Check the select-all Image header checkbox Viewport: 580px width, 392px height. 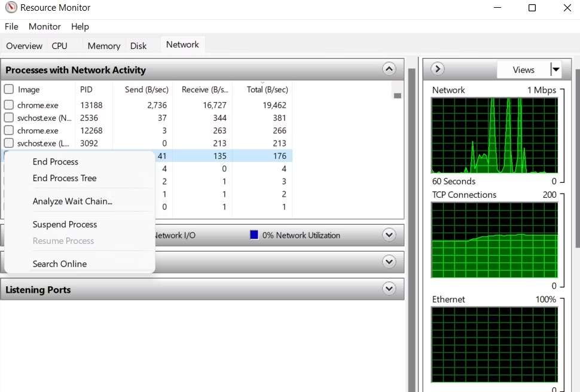click(9, 90)
